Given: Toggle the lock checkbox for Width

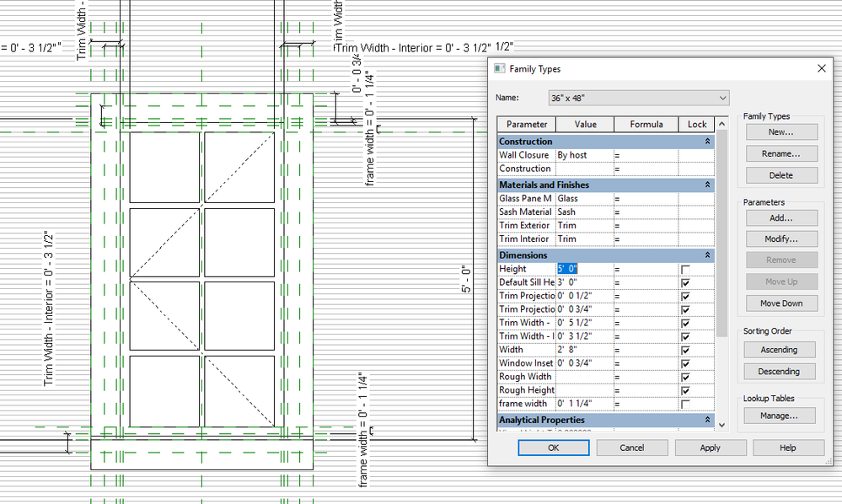Looking at the screenshot, I should (685, 350).
